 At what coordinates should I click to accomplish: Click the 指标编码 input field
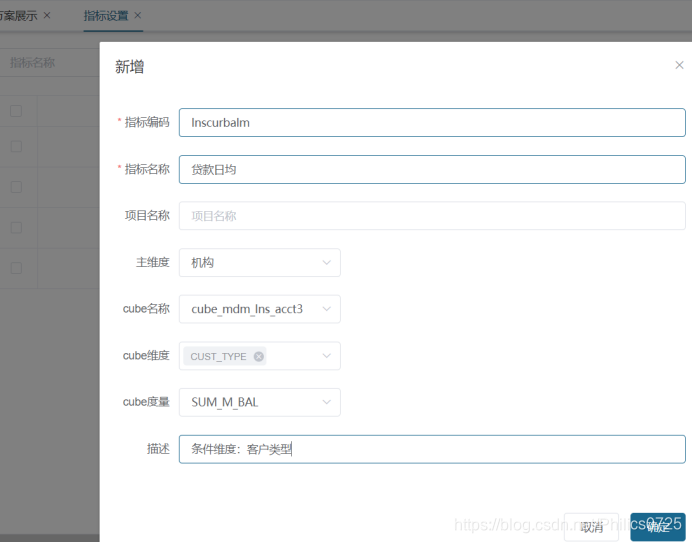(432, 123)
